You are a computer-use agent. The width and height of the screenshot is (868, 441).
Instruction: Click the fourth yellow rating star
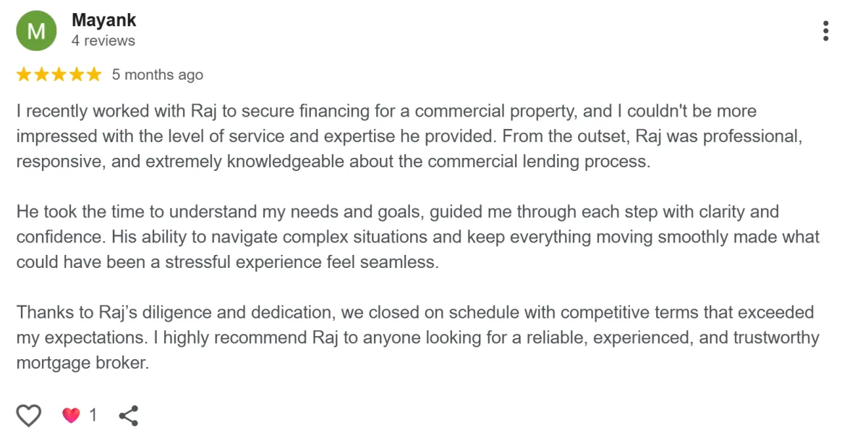(77, 75)
